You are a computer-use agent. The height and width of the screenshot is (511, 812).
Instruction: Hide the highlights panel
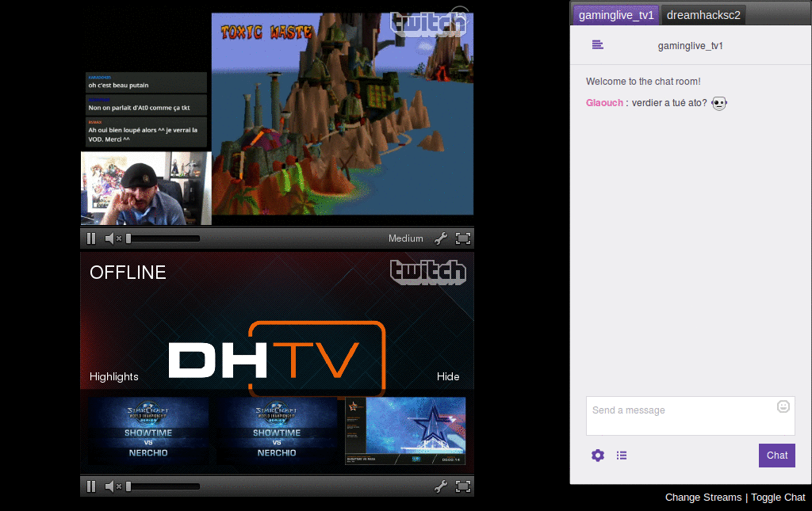coord(448,376)
